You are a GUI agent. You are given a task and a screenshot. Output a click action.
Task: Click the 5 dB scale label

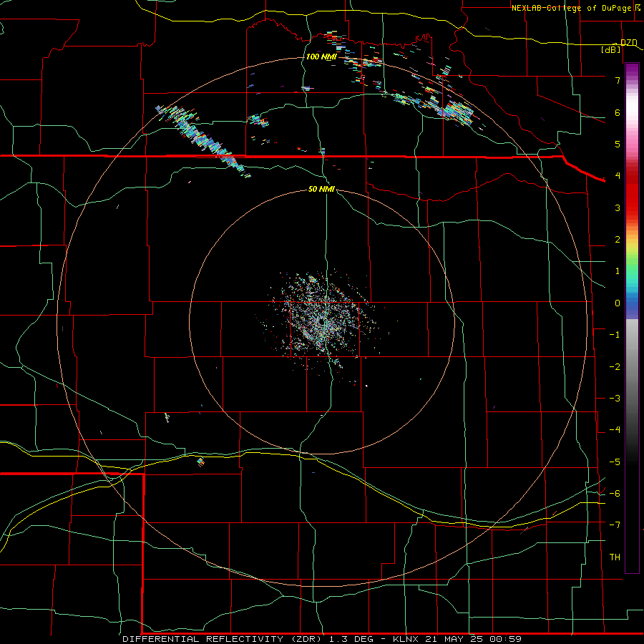click(x=618, y=144)
